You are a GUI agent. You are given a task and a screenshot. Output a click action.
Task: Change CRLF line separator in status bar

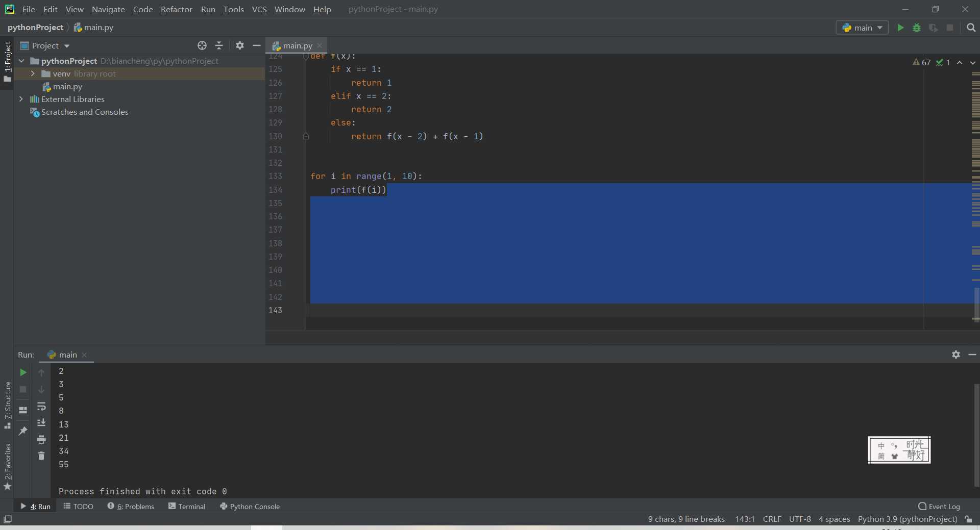[x=772, y=519]
